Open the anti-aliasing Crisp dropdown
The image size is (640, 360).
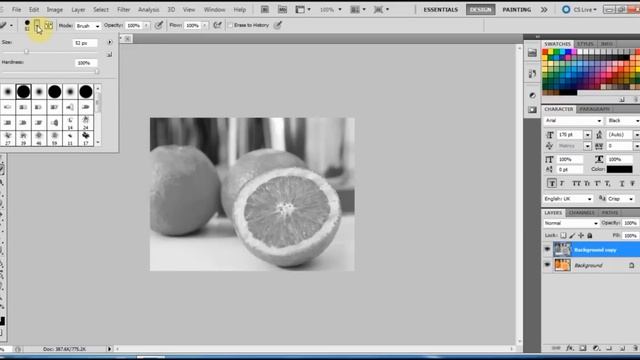tap(621, 199)
